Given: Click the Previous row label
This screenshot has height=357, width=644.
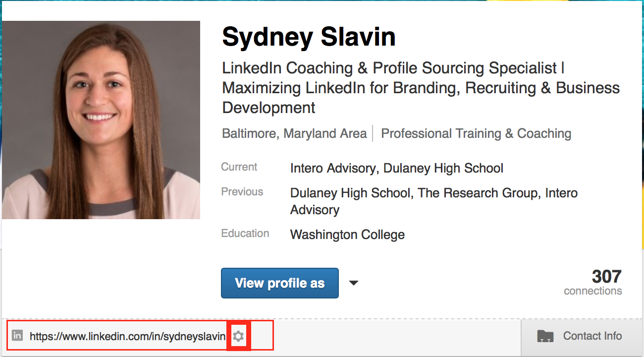Looking at the screenshot, I should (242, 192).
